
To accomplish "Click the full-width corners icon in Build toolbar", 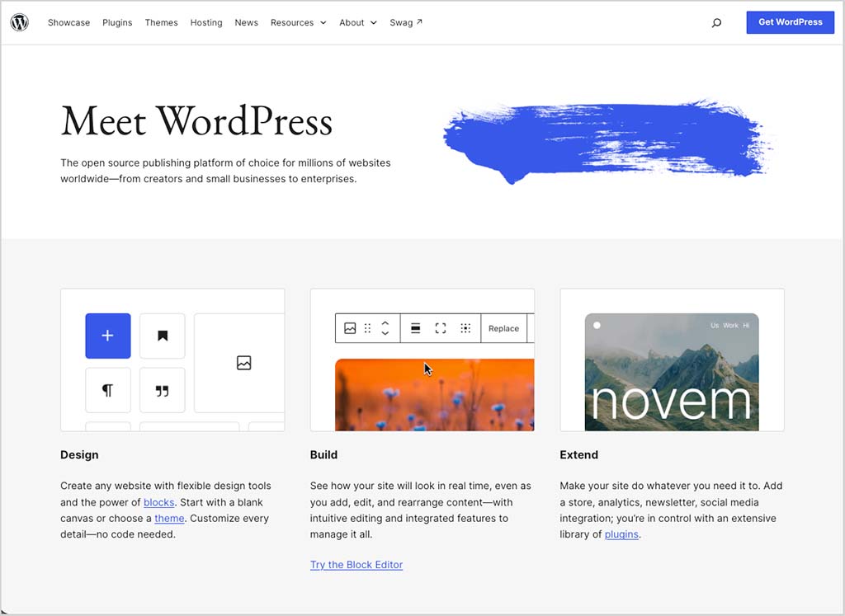I will [441, 328].
